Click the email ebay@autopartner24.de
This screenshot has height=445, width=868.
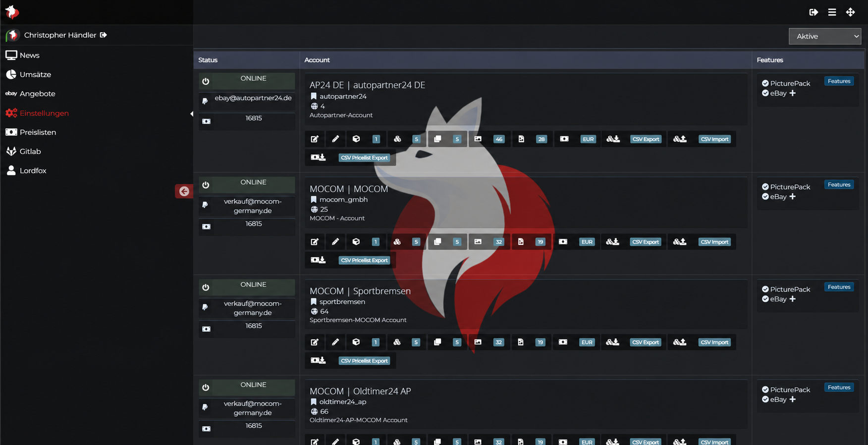click(x=253, y=98)
